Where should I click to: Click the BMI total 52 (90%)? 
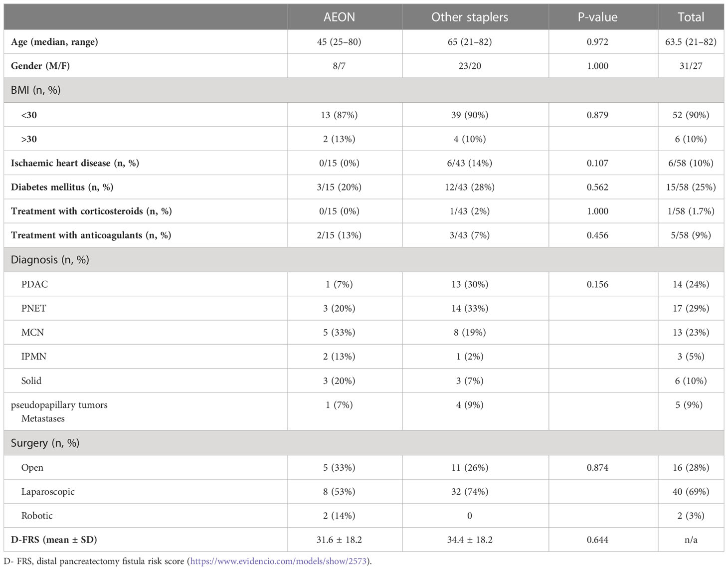click(x=691, y=115)
